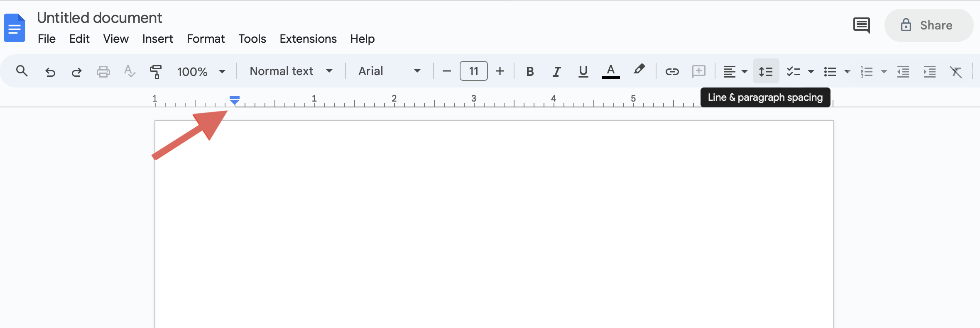Screen dimensions: 980x328
Task: Click the increase indent icon
Action: [929, 72]
